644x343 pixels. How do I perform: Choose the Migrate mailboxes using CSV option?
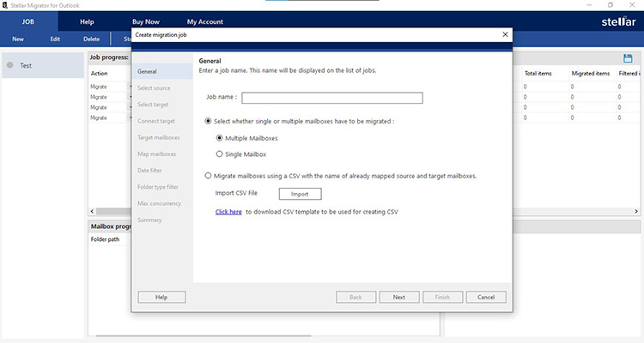click(209, 176)
